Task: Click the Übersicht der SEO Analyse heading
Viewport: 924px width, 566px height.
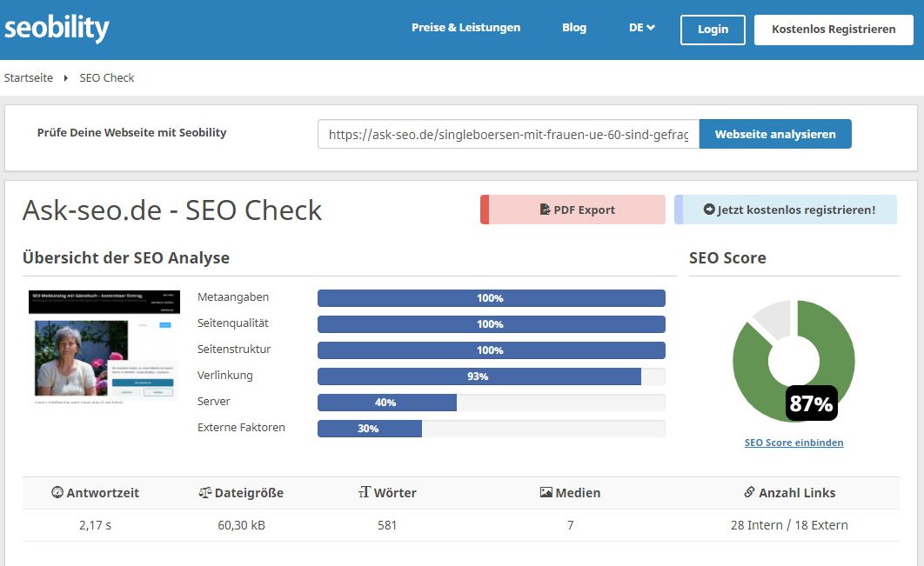Action: pos(126,258)
